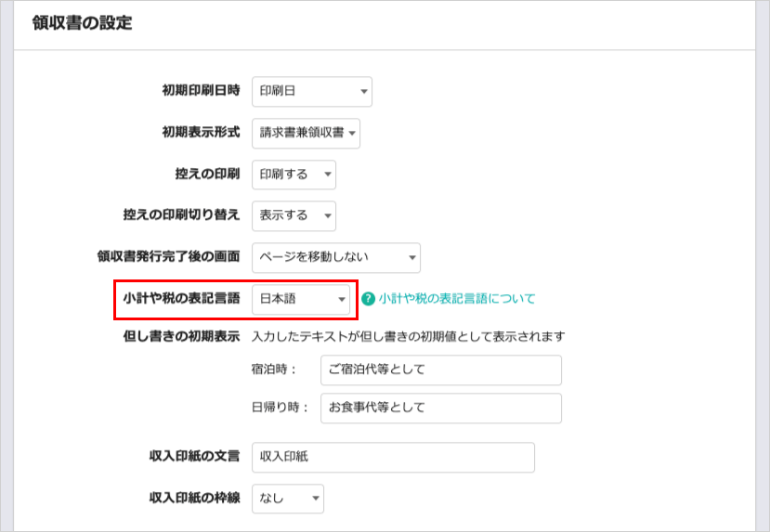Open the 収入印紙の枠線 dropdown showing なし

point(287,499)
